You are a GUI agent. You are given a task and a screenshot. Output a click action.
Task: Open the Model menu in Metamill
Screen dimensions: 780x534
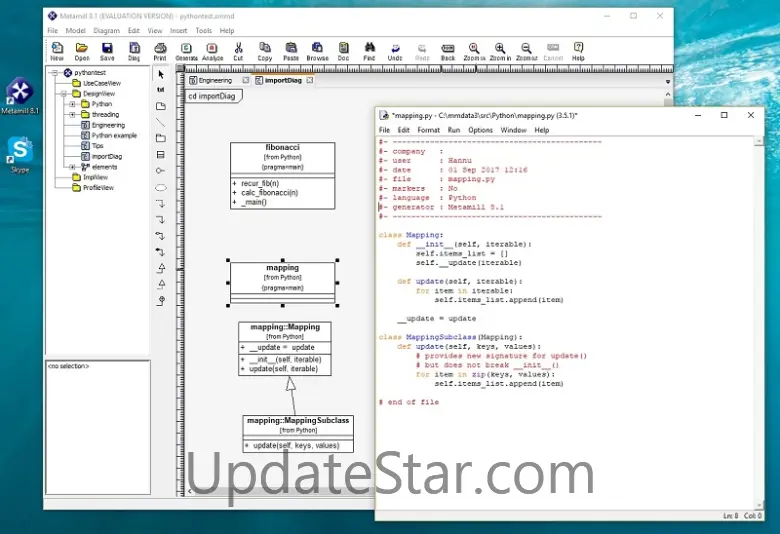[75, 30]
